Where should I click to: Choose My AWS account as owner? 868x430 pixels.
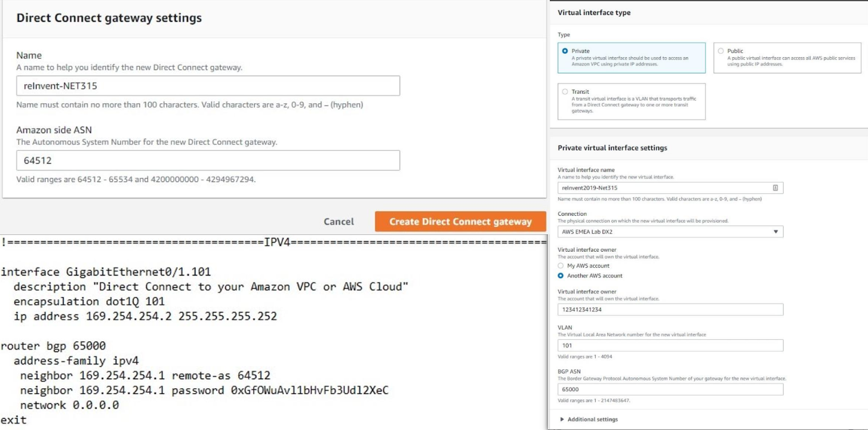560,266
